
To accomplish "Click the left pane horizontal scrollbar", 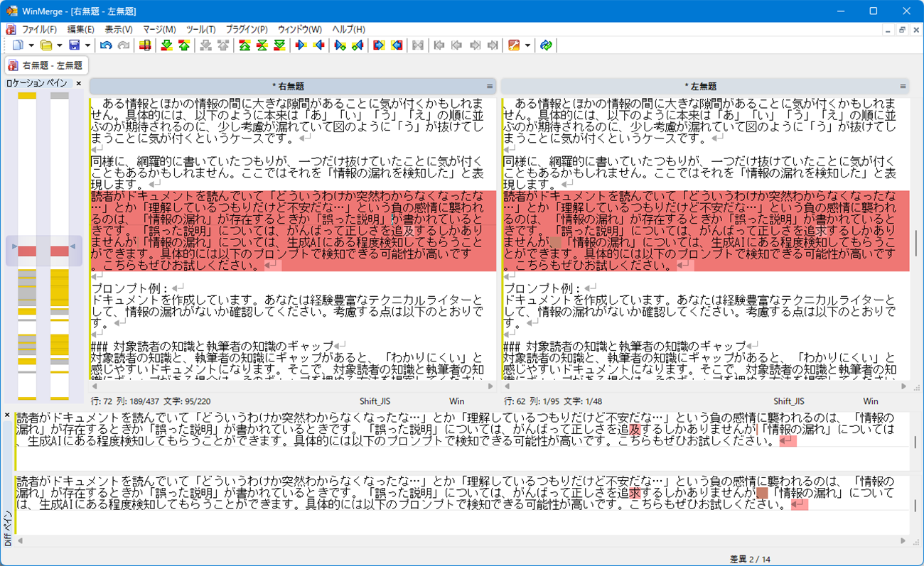I will click(x=291, y=387).
